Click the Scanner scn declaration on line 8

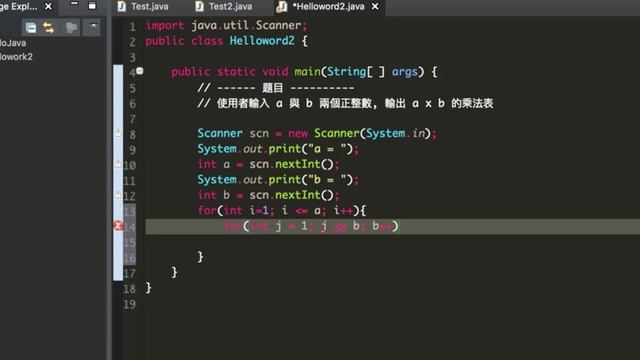click(x=317, y=133)
